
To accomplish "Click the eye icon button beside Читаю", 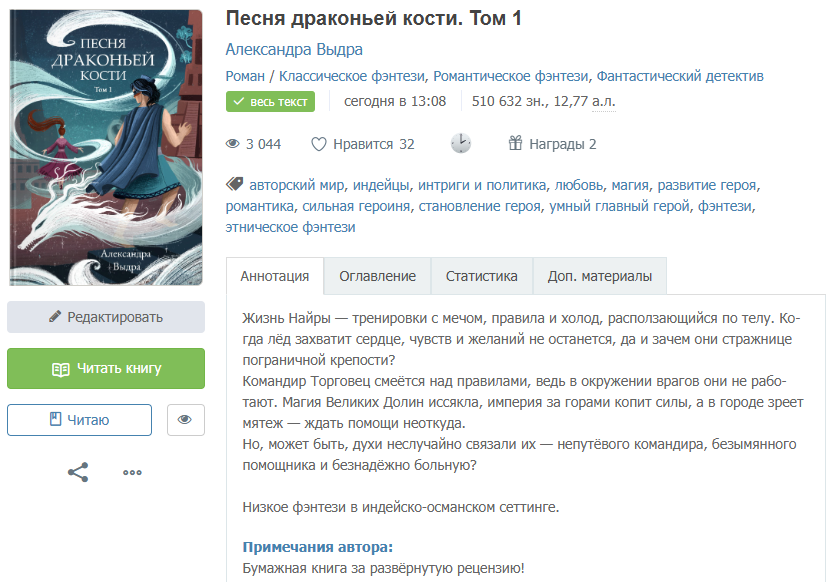I will click(x=185, y=420).
